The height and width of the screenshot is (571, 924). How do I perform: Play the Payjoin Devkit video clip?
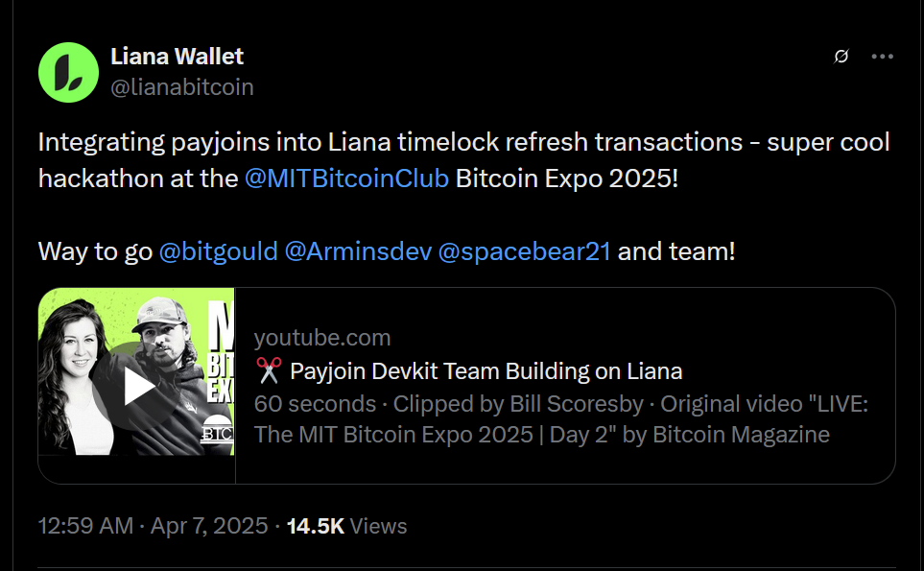click(x=138, y=386)
